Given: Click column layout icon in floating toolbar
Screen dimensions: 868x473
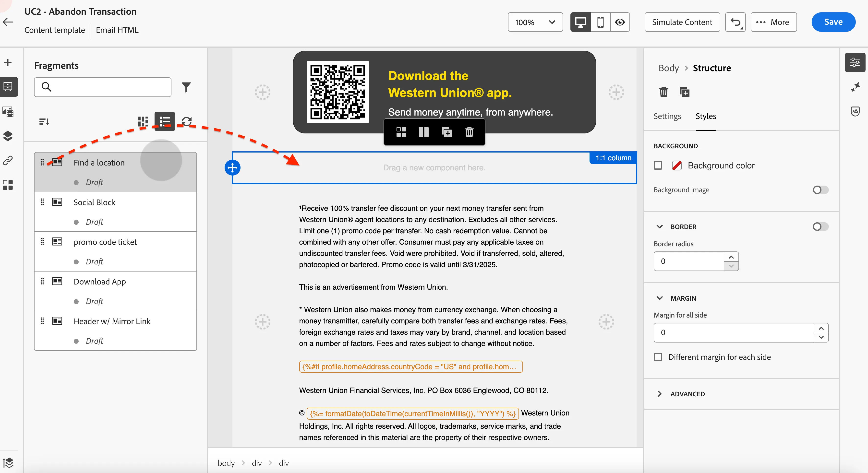Looking at the screenshot, I should click(x=423, y=132).
